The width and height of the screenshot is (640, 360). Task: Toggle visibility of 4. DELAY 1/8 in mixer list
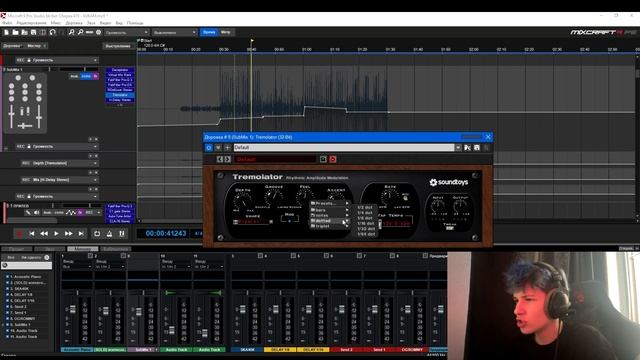pos(7,295)
